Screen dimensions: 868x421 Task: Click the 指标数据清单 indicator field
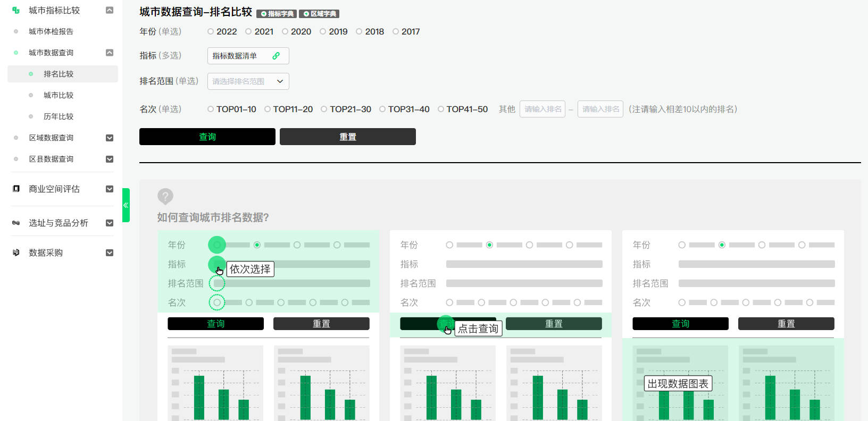click(x=248, y=56)
